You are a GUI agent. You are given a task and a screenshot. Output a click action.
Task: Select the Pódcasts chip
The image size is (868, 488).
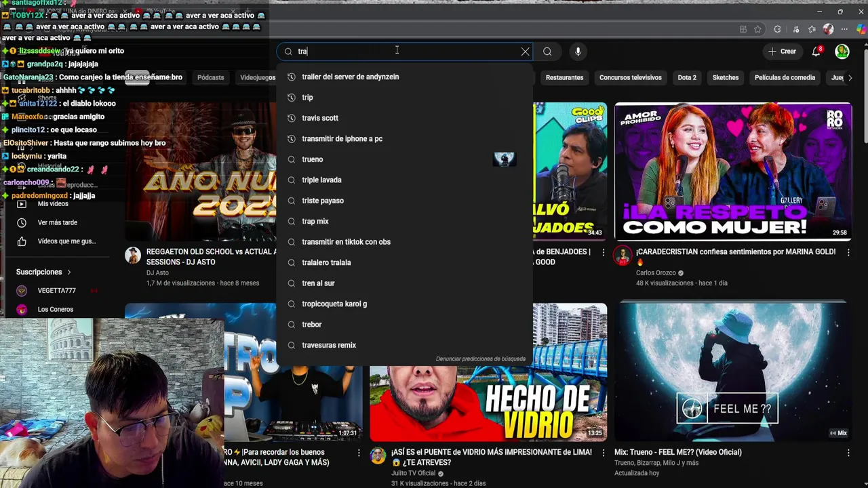click(210, 77)
